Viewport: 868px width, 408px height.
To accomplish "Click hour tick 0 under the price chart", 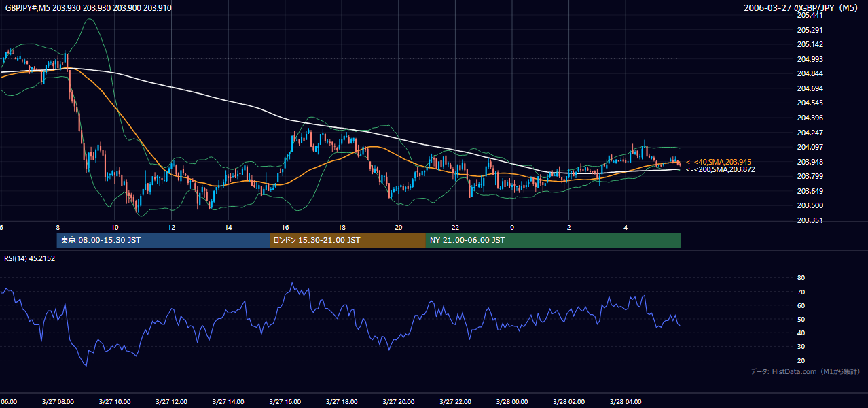I will point(512,227).
